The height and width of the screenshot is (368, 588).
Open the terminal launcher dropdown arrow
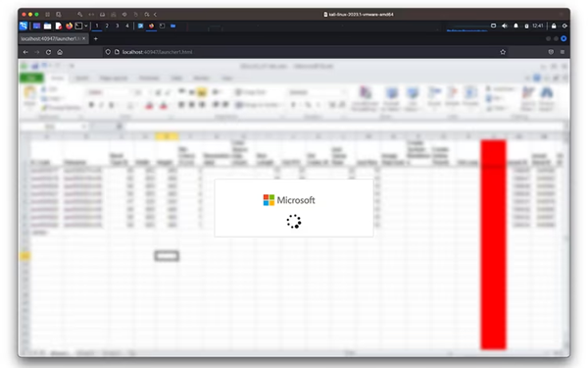pyautogui.click(x=86, y=26)
